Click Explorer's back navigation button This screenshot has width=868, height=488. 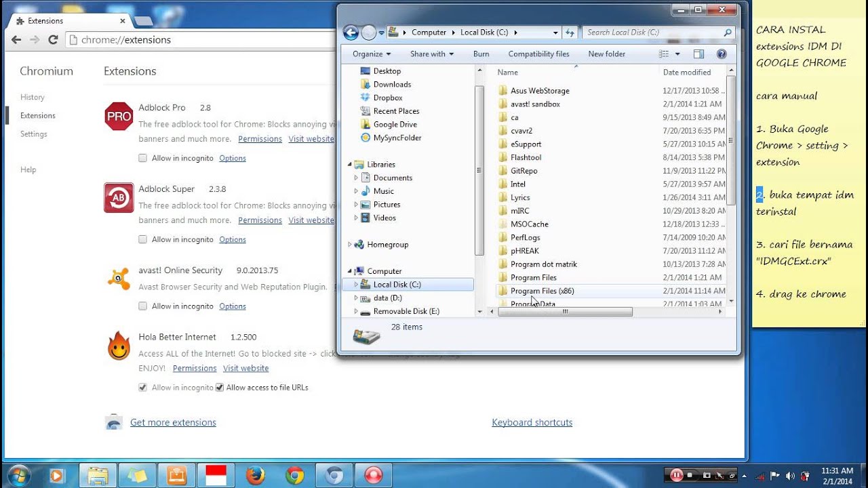351,32
